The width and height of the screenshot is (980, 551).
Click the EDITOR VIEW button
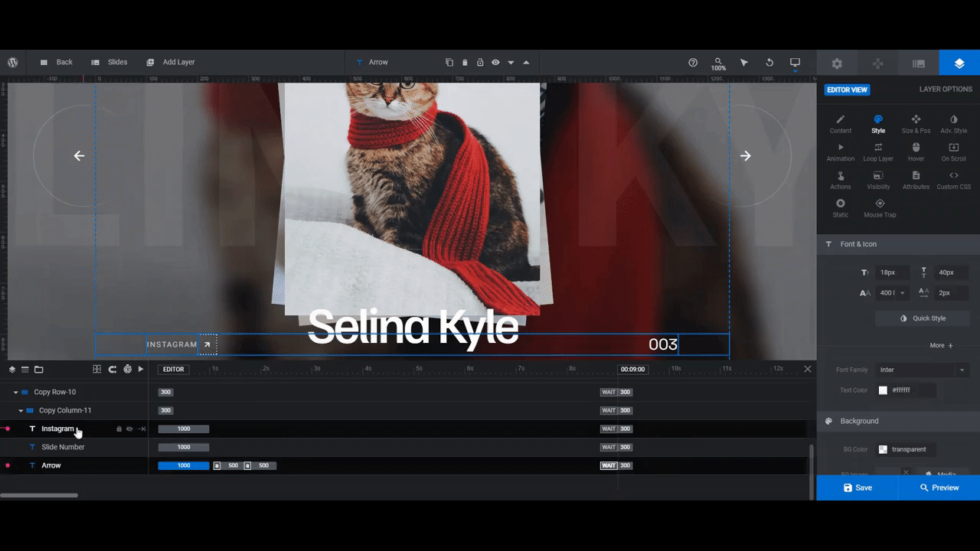[x=847, y=90]
